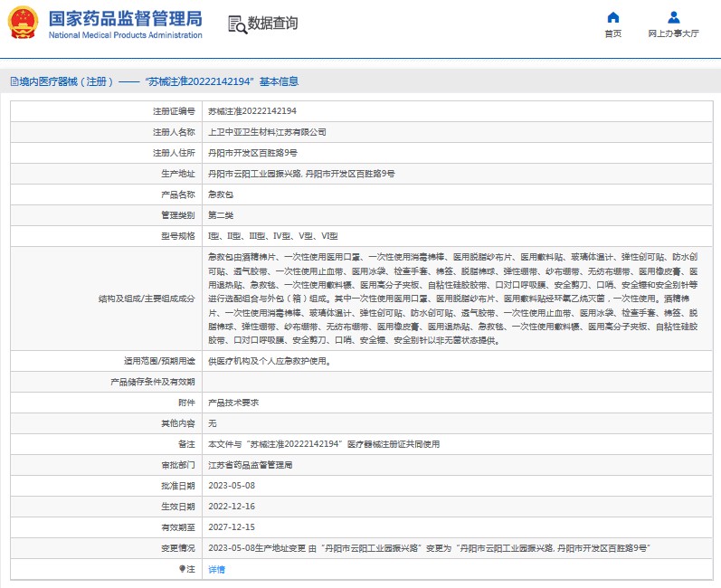Click 国家药品监督管理局 site title
The image size is (721, 588).
click(x=126, y=19)
